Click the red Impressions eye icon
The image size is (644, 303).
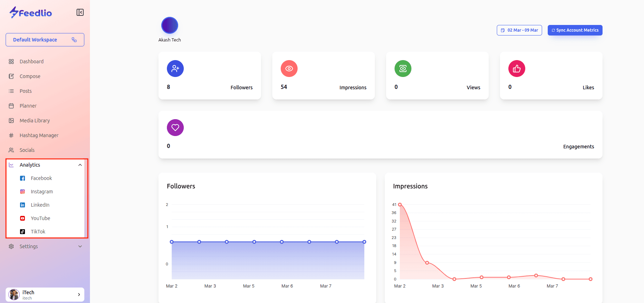[289, 69]
